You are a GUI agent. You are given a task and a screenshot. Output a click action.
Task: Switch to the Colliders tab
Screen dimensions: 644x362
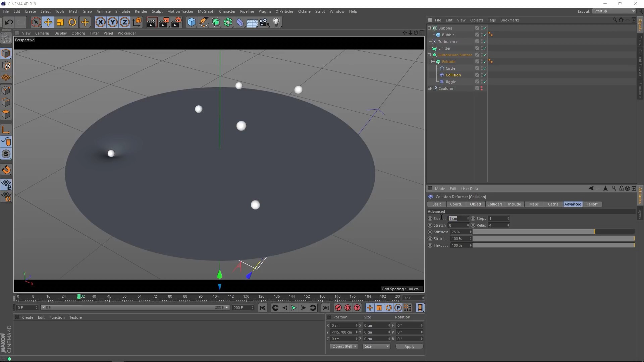click(494, 204)
